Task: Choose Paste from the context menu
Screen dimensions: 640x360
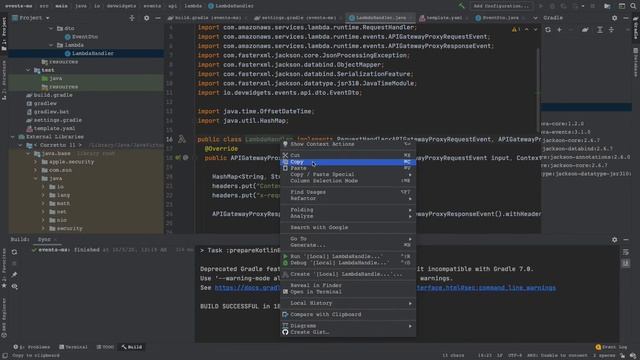Action: click(348, 168)
